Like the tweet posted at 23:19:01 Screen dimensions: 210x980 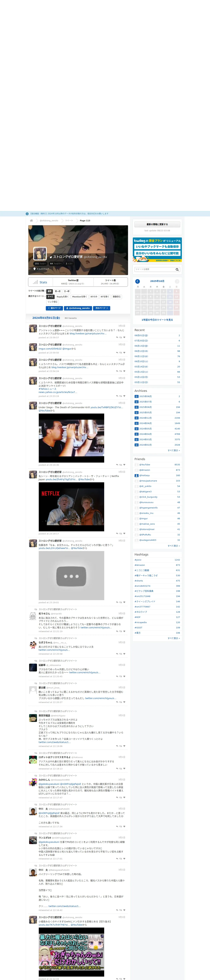coord(124,603)
